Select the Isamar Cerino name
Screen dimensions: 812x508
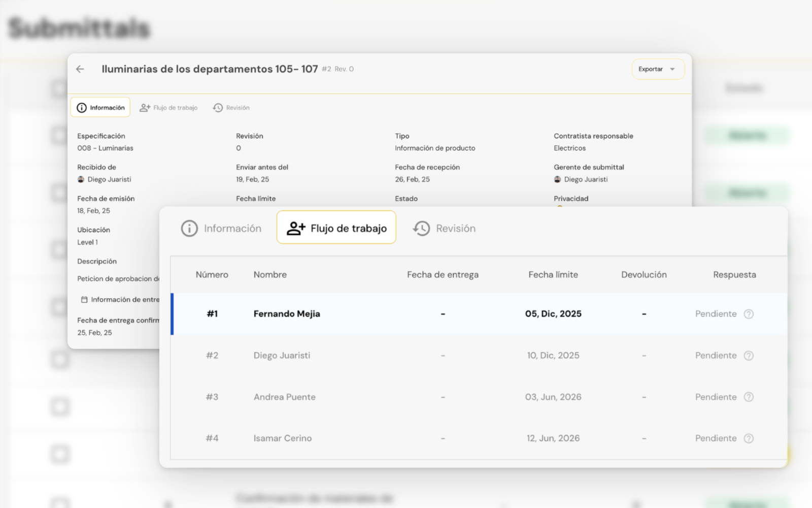tap(283, 438)
